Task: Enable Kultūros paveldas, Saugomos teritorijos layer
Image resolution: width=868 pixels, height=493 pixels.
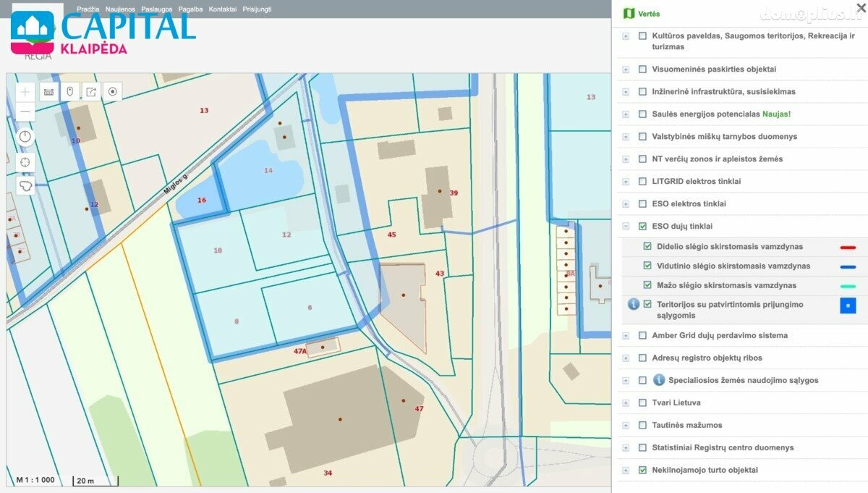Action: pyautogui.click(x=642, y=35)
